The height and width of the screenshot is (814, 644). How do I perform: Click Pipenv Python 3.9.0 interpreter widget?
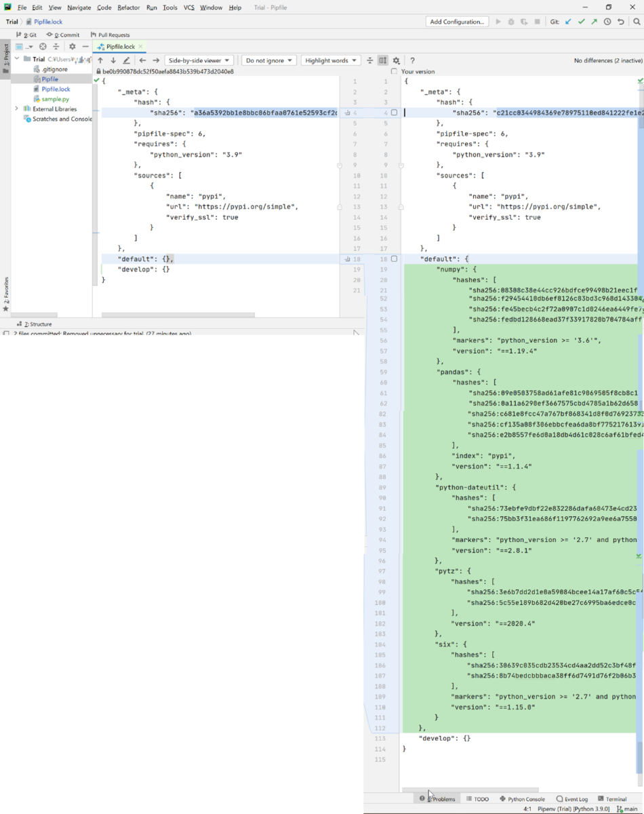coord(574,809)
